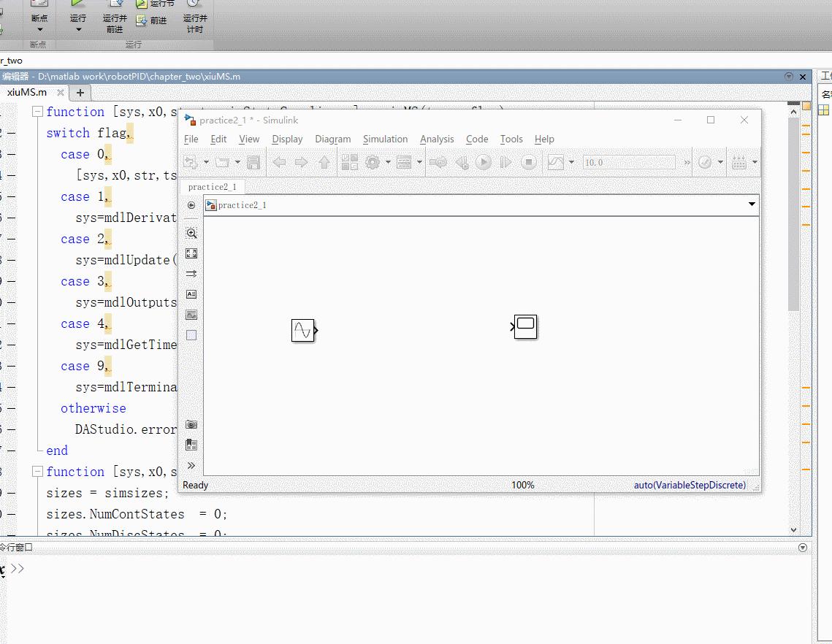Stop the simulation with the Stop icon
Image resolution: width=832 pixels, height=644 pixels.
528,162
